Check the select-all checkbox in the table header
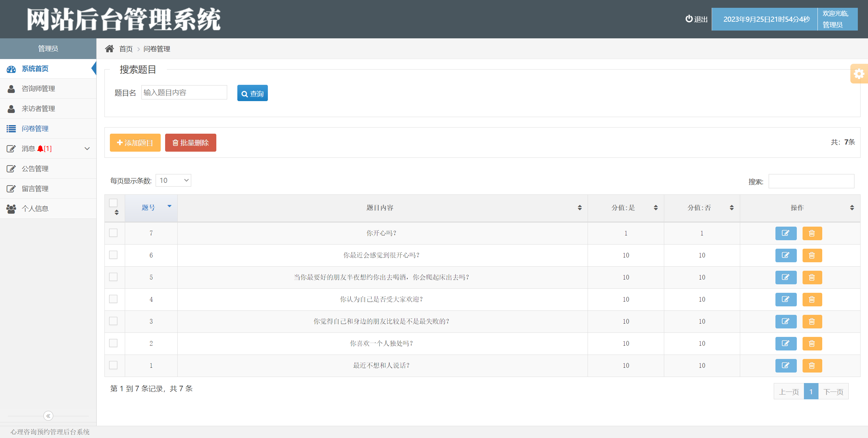 click(x=113, y=203)
